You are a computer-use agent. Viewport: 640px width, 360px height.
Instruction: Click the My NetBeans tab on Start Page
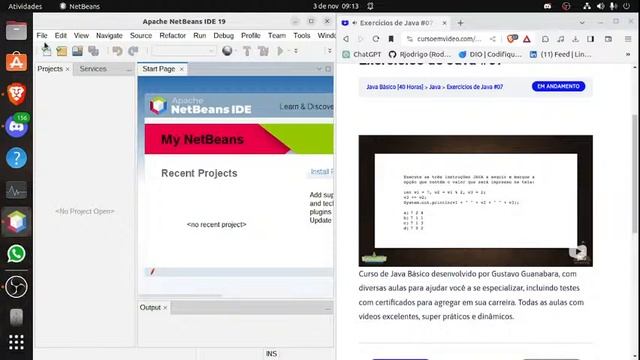click(x=202, y=139)
